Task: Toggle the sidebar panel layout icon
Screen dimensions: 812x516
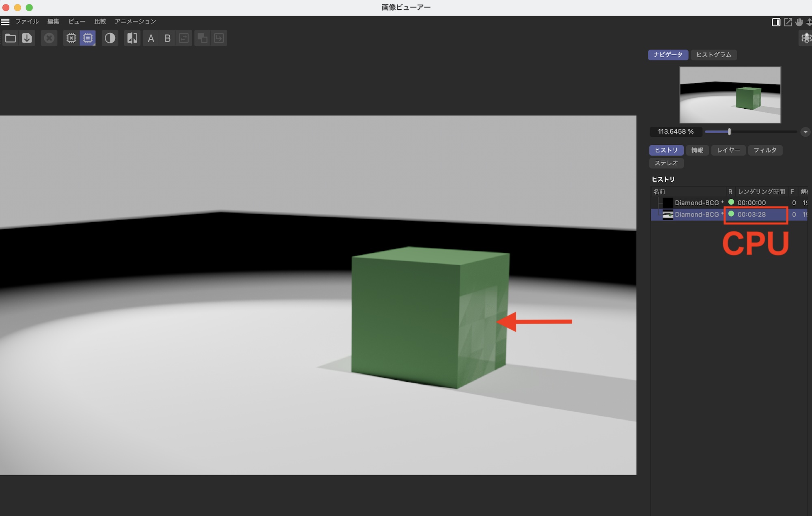Action: click(x=776, y=22)
